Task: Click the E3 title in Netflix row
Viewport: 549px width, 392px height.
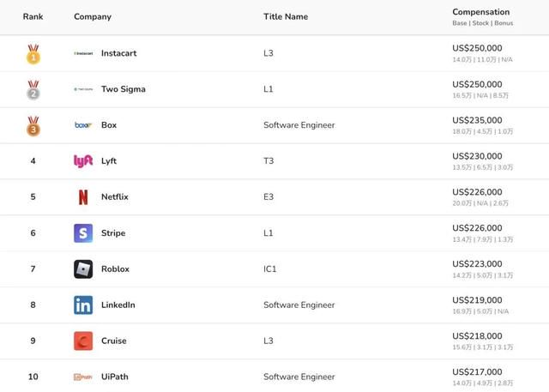Action: pyautogui.click(x=268, y=197)
